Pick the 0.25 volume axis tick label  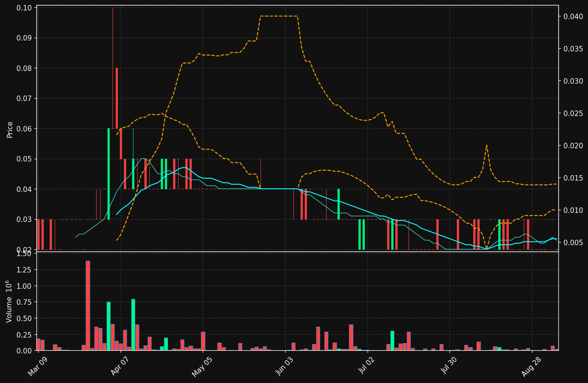(x=24, y=335)
